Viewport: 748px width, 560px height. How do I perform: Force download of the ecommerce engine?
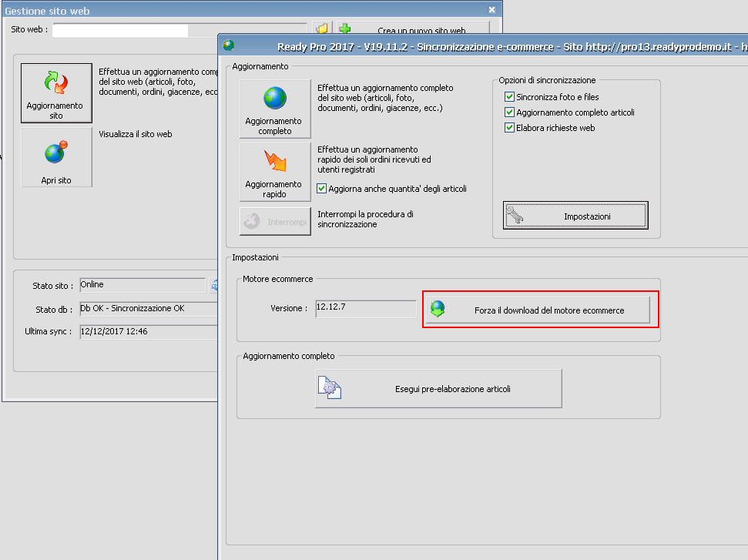(x=538, y=310)
